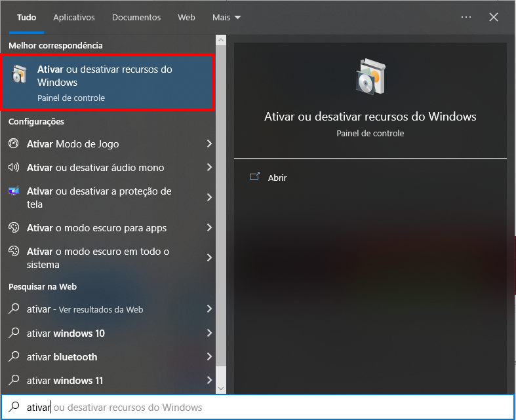Click the Game Mode gauge icon
This screenshot has height=420, width=516.
tap(14, 143)
